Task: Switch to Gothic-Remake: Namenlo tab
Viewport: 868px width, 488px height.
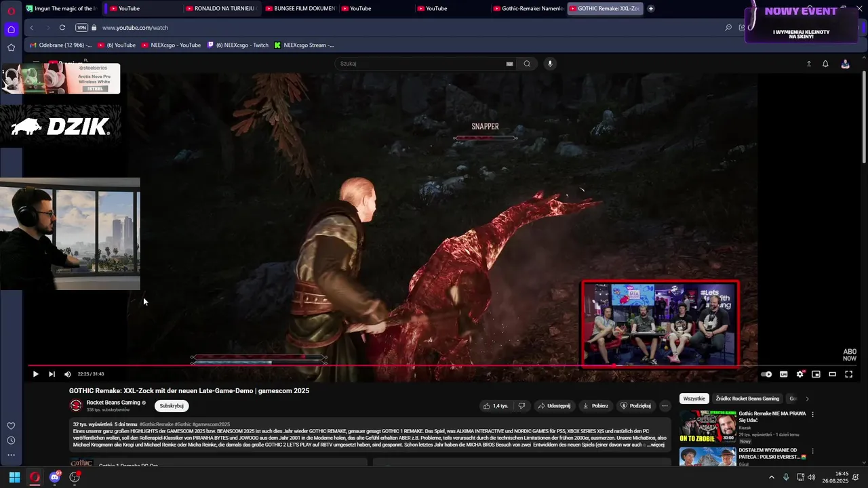Action: [x=528, y=9]
